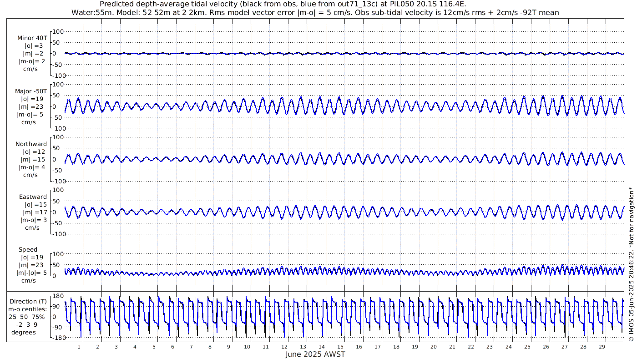
Task: Click the '25 50 75%' centile header
Action: point(28,317)
